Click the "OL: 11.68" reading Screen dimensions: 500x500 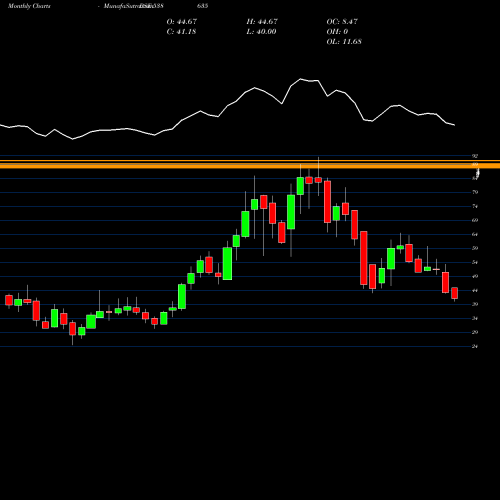coord(344,41)
